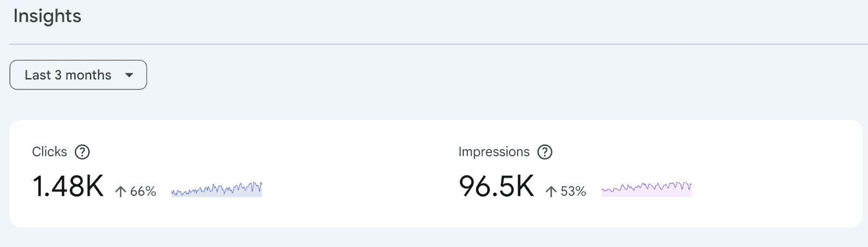The width and height of the screenshot is (868, 247).
Task: Click the up arrow next to 53%
Action: click(551, 191)
